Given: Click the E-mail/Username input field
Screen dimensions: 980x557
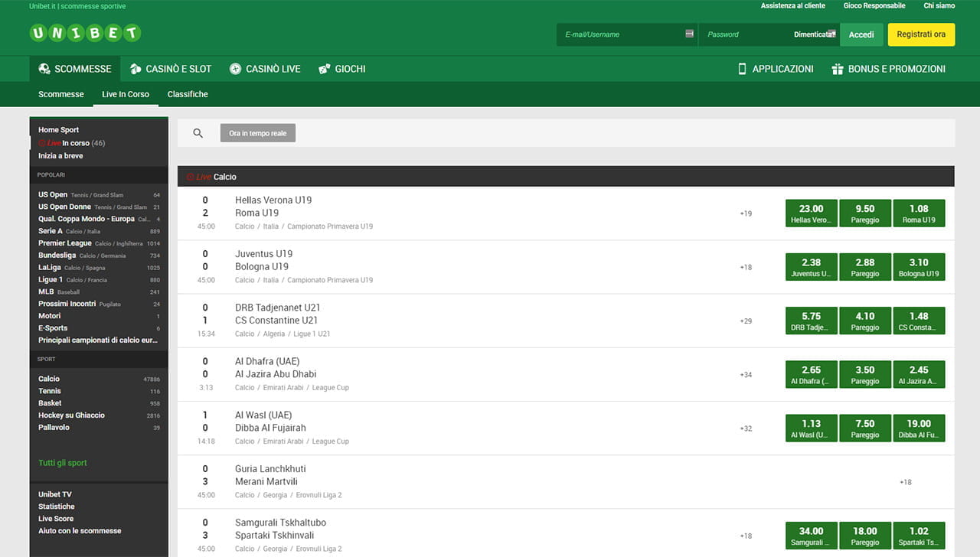Looking at the screenshot, I should (x=626, y=34).
